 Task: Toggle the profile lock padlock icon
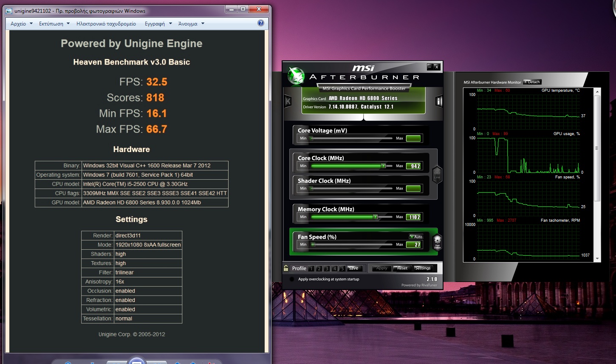pos(286,268)
